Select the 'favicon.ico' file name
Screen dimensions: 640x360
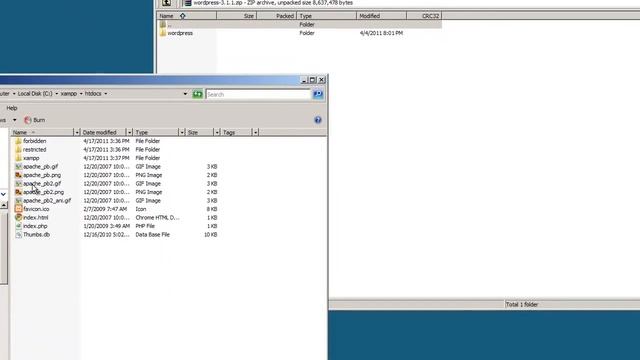tap(36, 209)
